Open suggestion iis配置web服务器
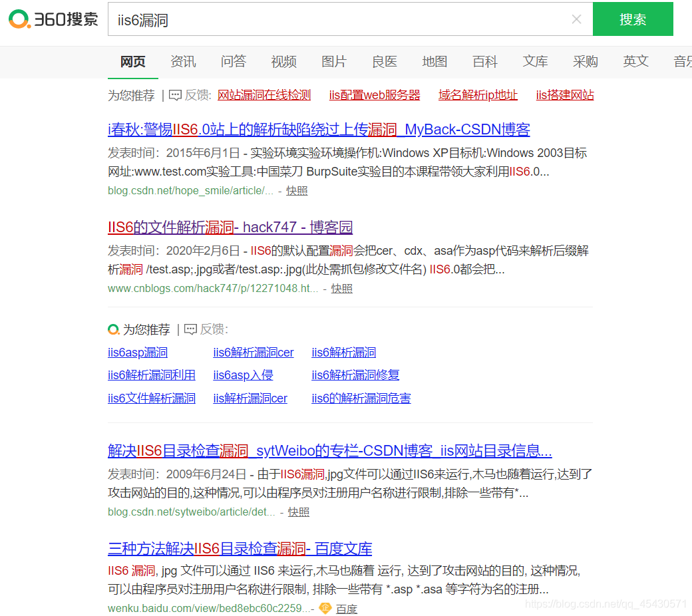 click(374, 95)
